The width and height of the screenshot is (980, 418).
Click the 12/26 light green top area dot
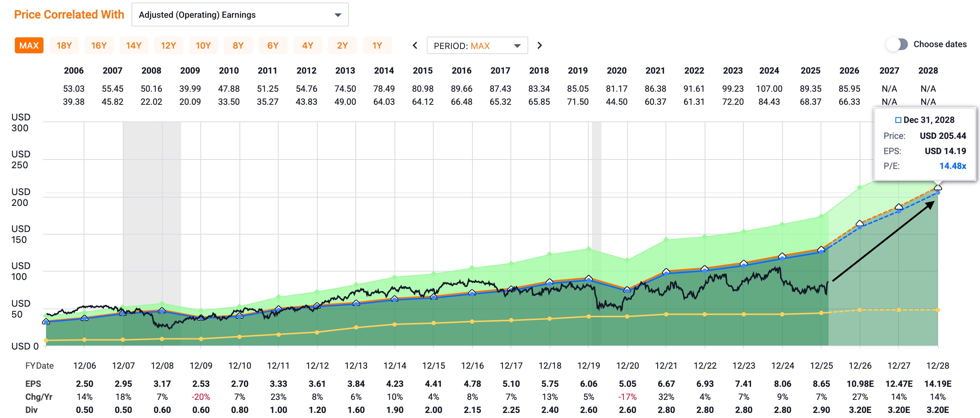[x=860, y=187]
